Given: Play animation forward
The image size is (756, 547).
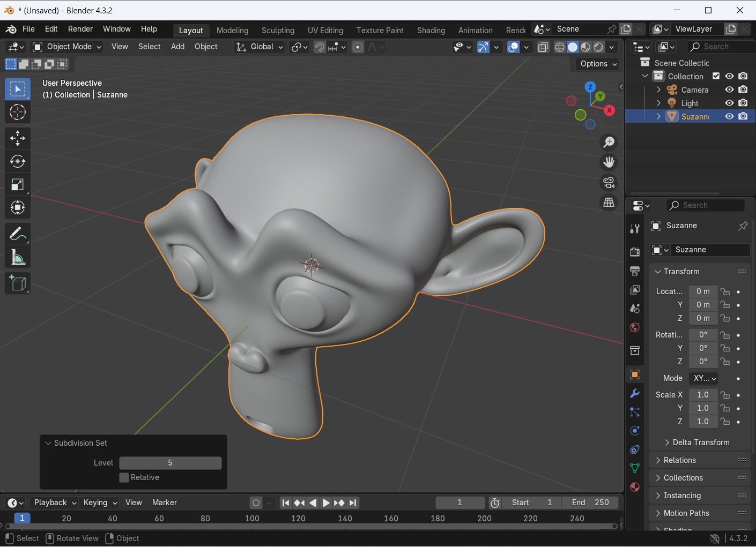Looking at the screenshot, I should [x=326, y=503].
